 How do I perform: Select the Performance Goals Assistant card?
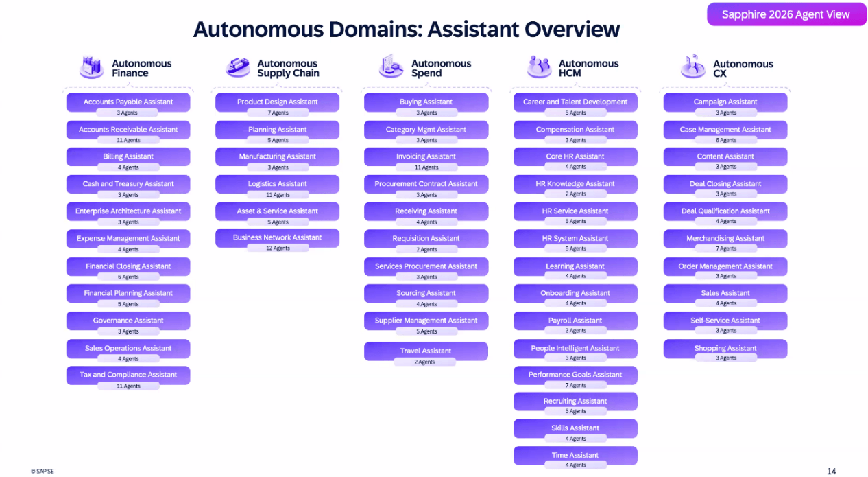click(575, 375)
